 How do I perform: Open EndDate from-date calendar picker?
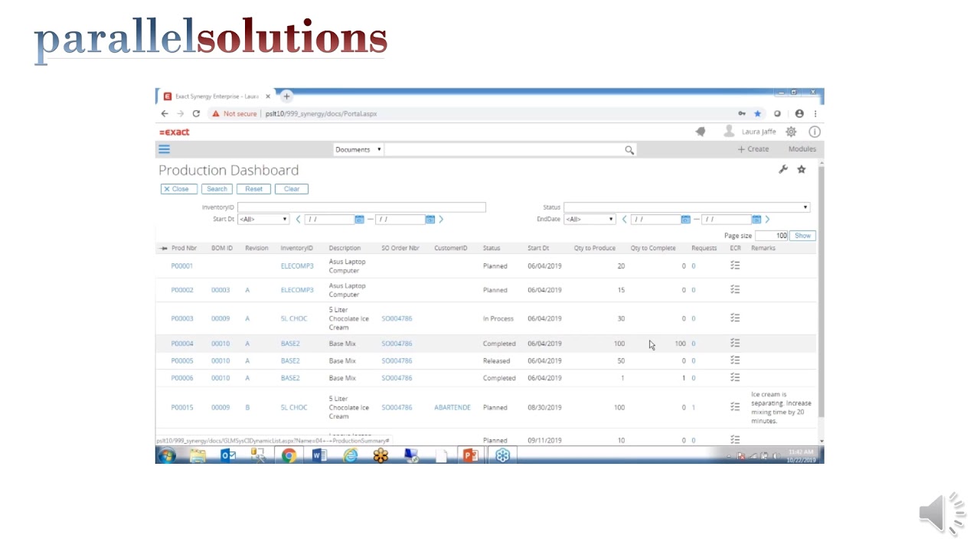click(x=685, y=220)
